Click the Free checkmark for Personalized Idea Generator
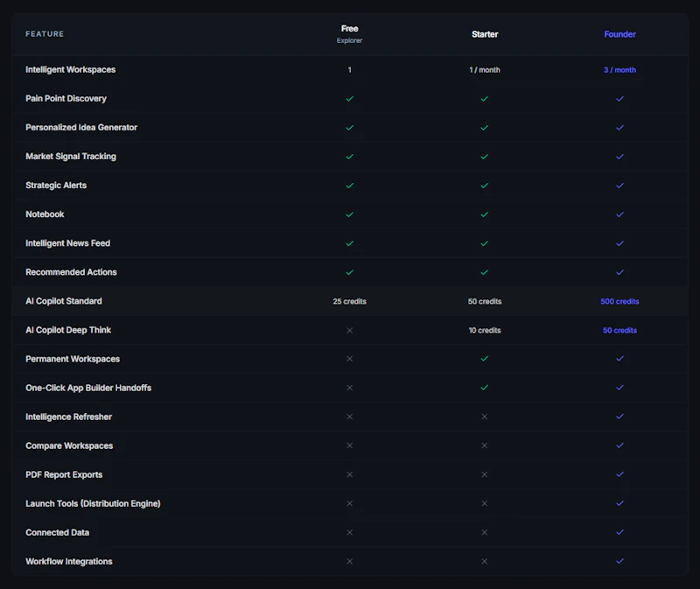The height and width of the screenshot is (589, 700). point(349,128)
